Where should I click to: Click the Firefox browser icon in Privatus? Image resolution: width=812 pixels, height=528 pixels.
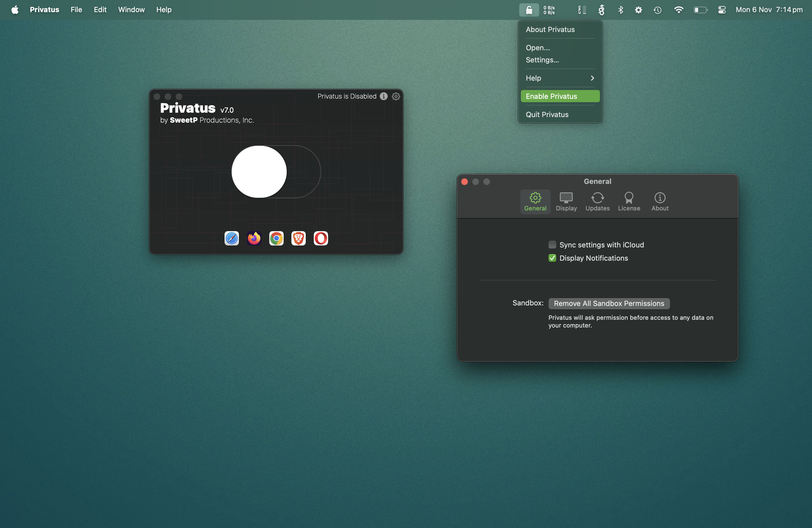[x=254, y=238]
